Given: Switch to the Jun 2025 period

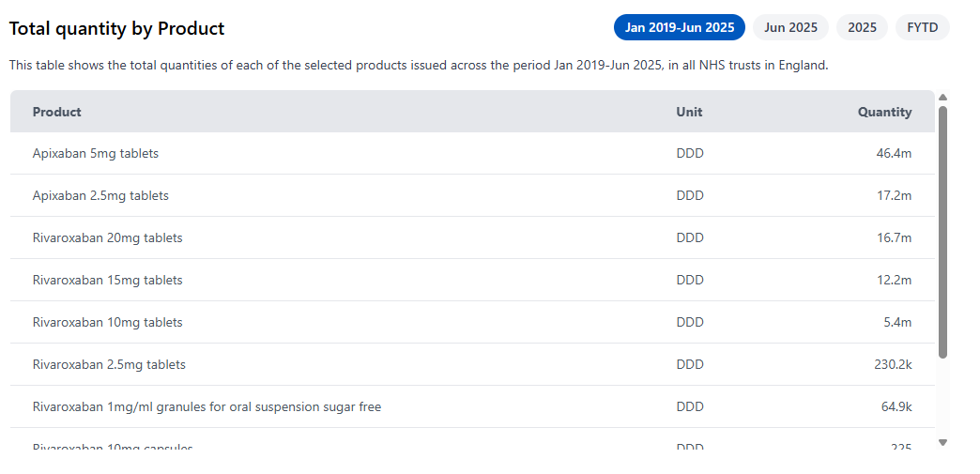Looking at the screenshot, I should 790,27.
